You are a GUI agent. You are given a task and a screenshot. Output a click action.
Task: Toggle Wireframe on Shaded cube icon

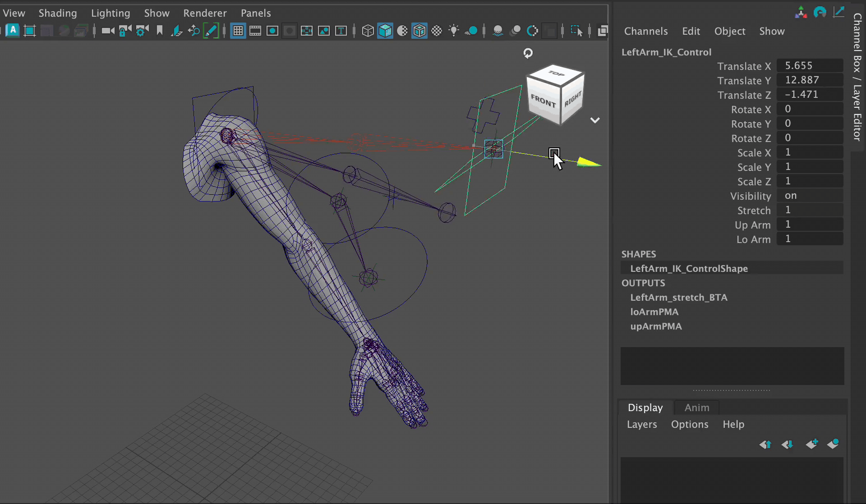tap(419, 31)
